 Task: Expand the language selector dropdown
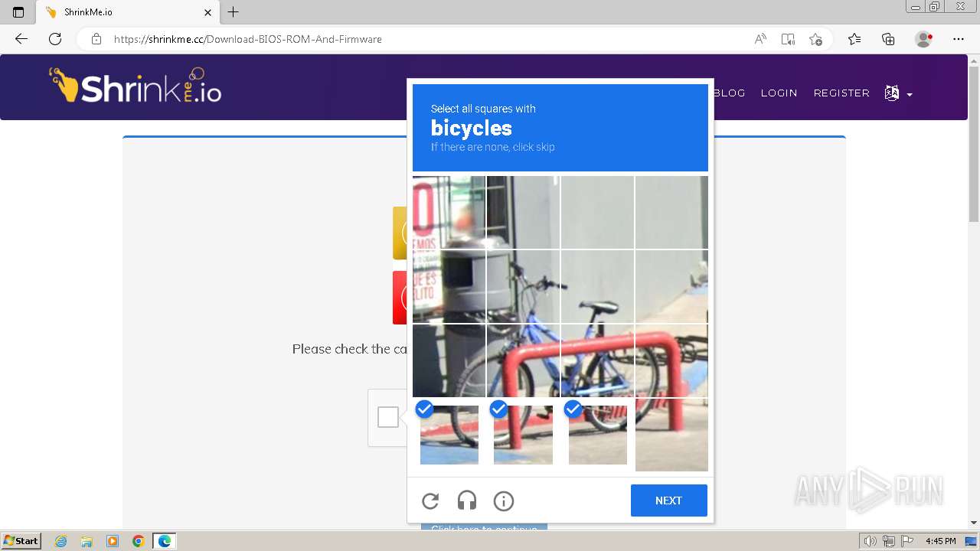pos(898,93)
